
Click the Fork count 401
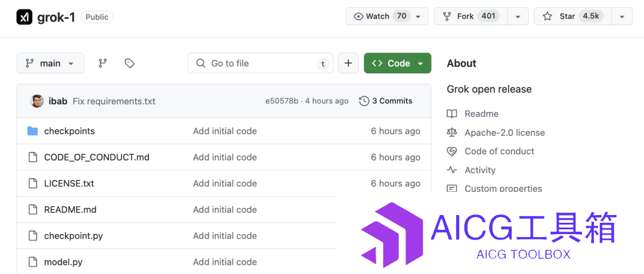488,17
